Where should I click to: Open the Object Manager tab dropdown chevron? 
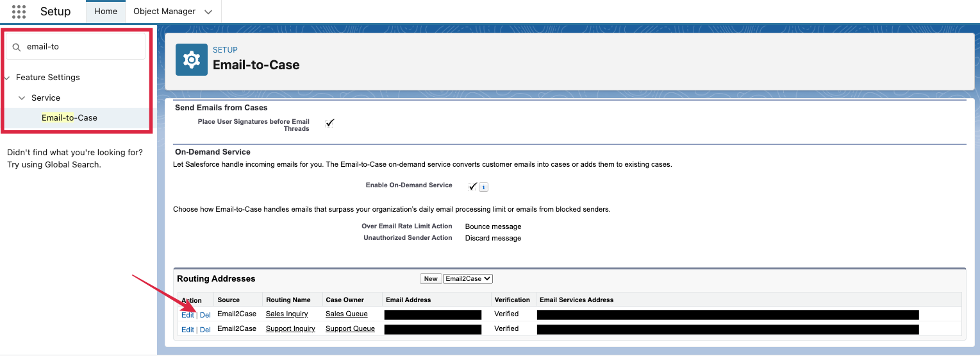208,12
